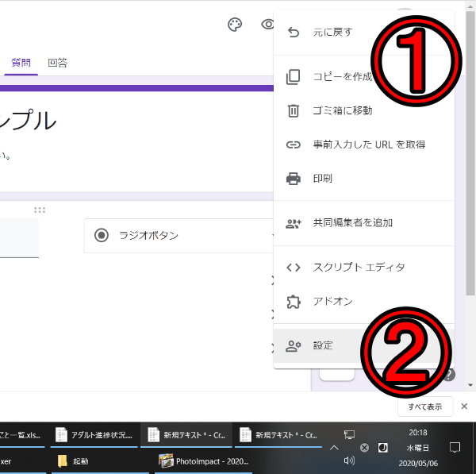The height and width of the screenshot is (474, 476).
Task: Click the undo arrow icon beside 元に戻す
Action: click(x=294, y=33)
